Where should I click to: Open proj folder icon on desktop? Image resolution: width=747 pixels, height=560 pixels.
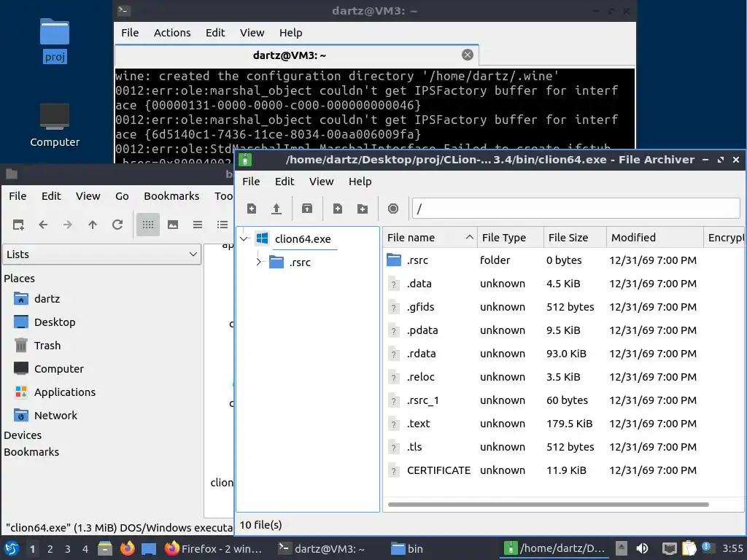pos(54,41)
